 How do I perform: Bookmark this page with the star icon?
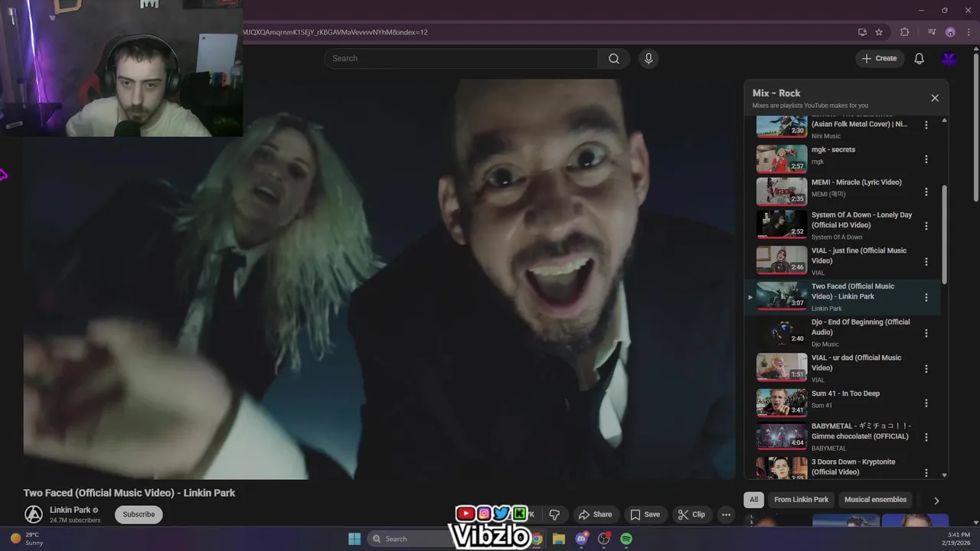coord(879,32)
